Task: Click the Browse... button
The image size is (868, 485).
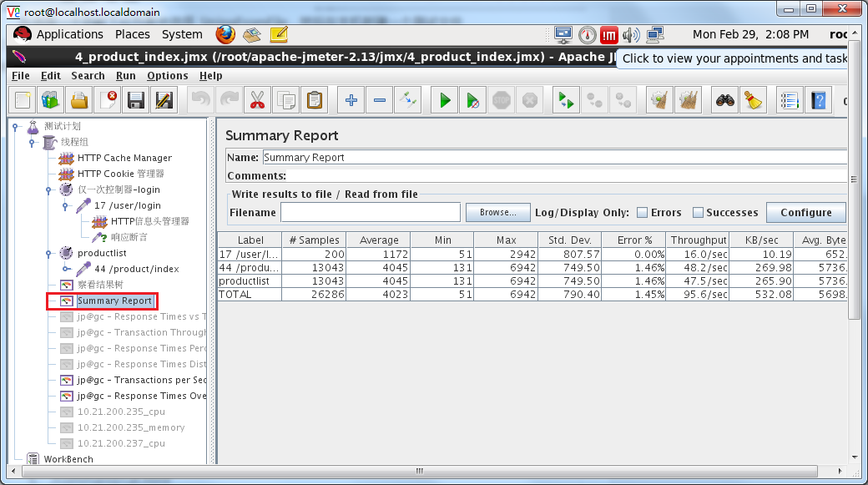Action: click(497, 212)
